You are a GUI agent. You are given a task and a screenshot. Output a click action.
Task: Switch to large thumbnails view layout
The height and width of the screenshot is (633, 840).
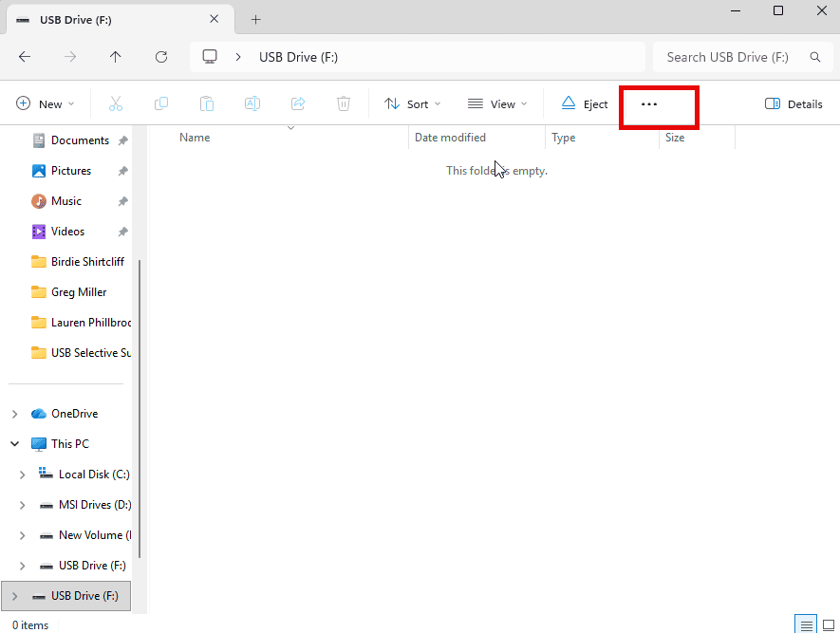(x=827, y=624)
